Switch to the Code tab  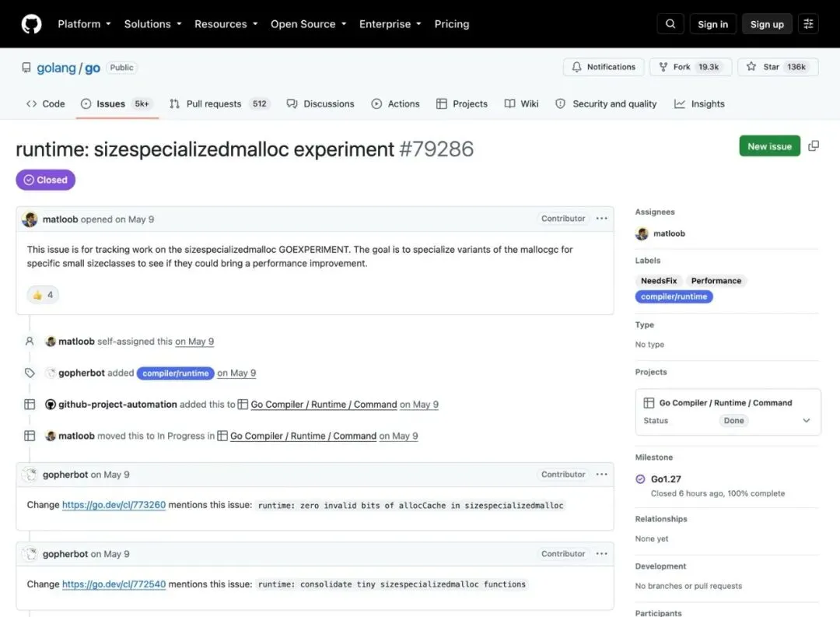(46, 104)
